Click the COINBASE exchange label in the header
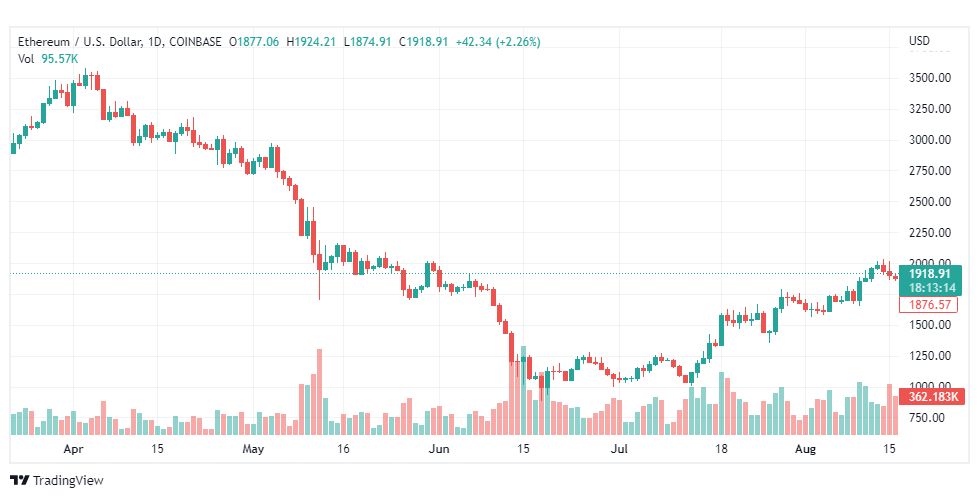979x498 pixels. click(x=196, y=42)
